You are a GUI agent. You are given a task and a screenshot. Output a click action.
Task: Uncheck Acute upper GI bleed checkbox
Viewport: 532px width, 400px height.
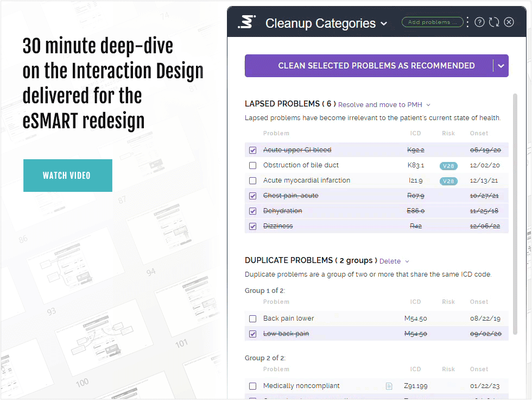click(x=253, y=150)
